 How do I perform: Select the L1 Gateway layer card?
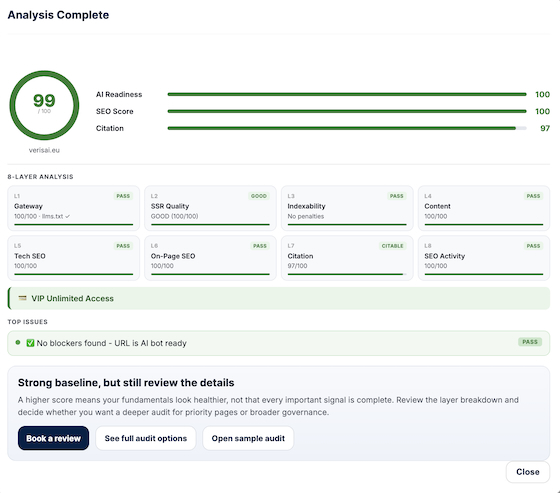point(74,208)
